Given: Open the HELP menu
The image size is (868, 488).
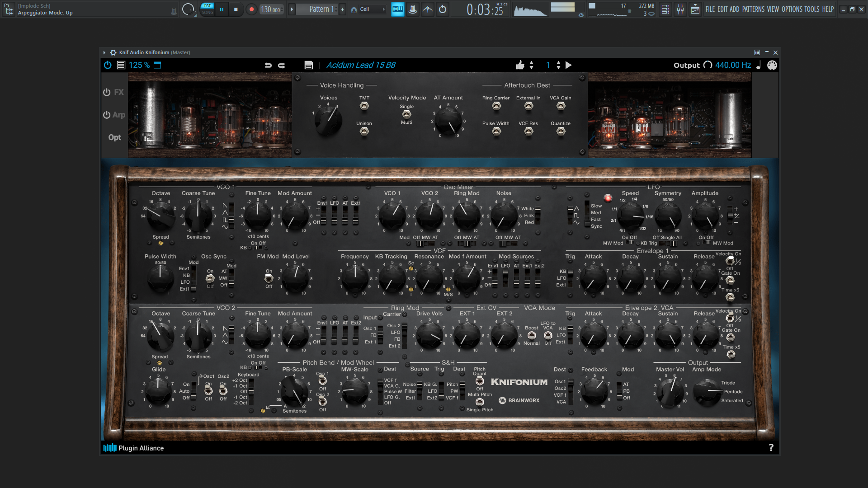Looking at the screenshot, I should click(x=828, y=9).
